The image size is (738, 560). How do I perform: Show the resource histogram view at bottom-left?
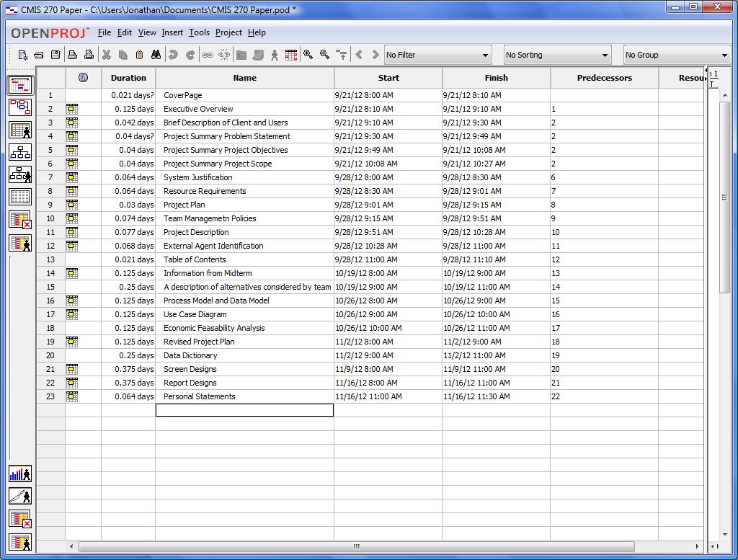pyautogui.click(x=20, y=474)
